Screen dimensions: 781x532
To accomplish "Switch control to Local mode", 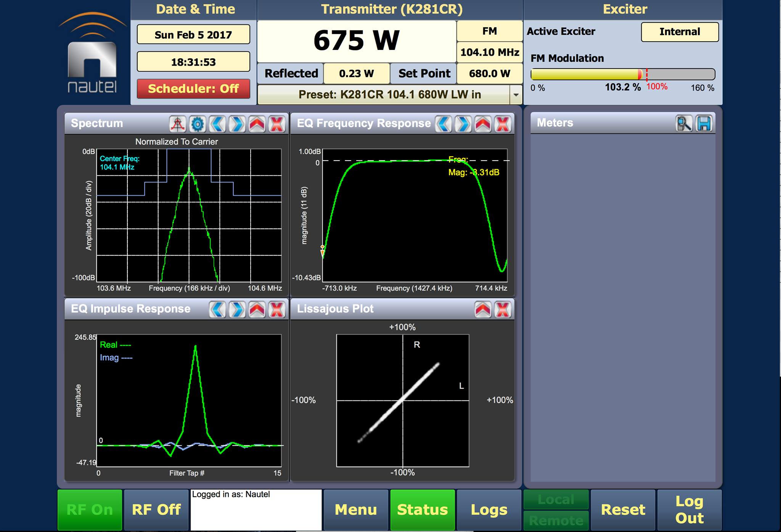I will tap(556, 499).
